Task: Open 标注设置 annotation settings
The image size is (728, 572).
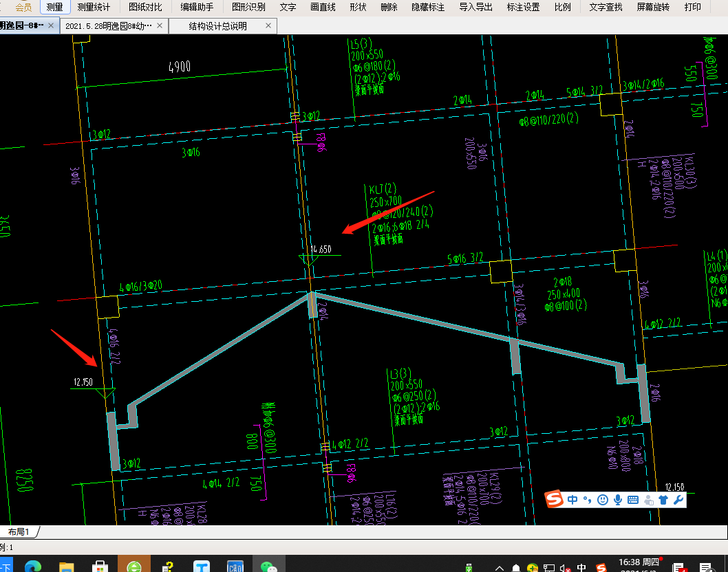Action: 523,7
